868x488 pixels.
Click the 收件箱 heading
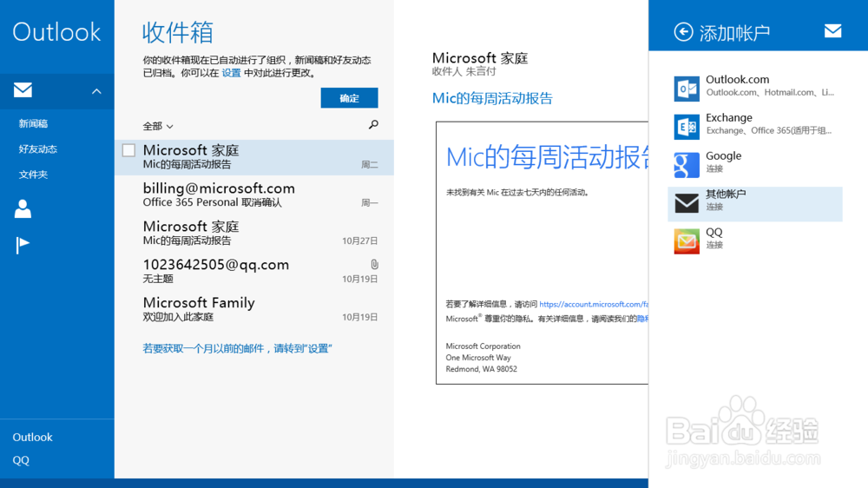pyautogui.click(x=178, y=32)
